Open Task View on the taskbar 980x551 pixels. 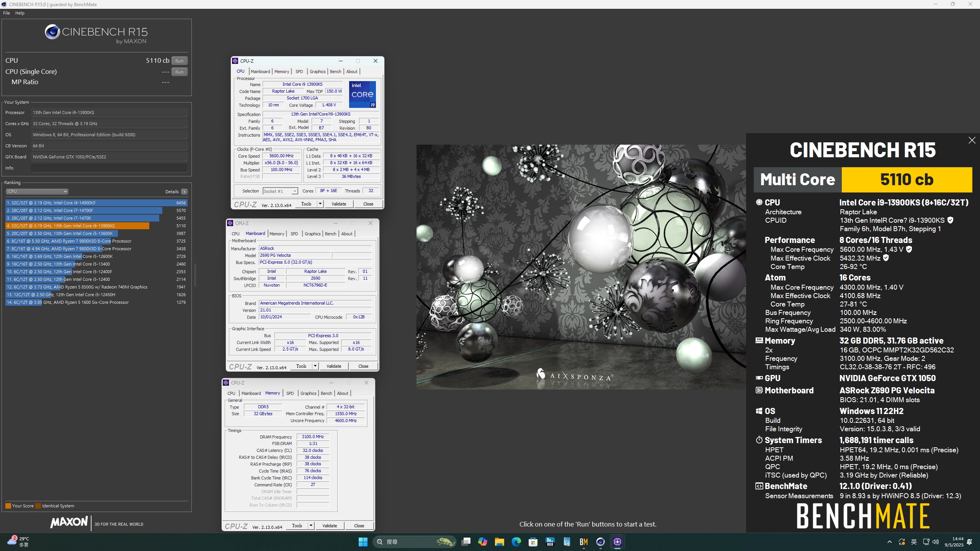(x=465, y=542)
